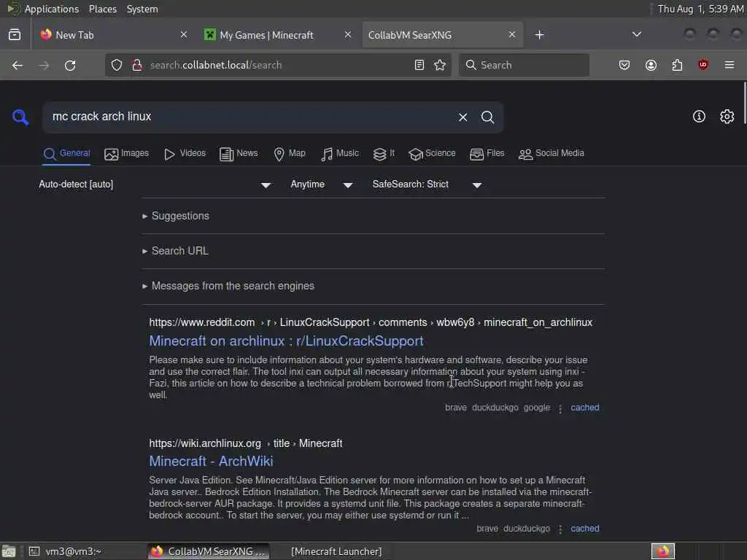The height and width of the screenshot is (560, 747).
Task: Open the extensions puzzle icon
Action: [x=677, y=65]
